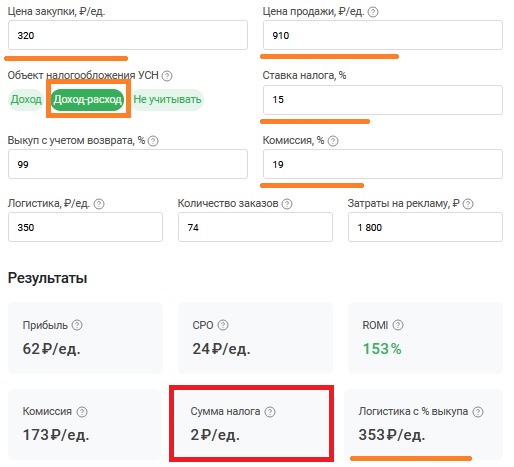
Task: Click the Количество заказов input with 74
Action: pyautogui.click(x=255, y=227)
